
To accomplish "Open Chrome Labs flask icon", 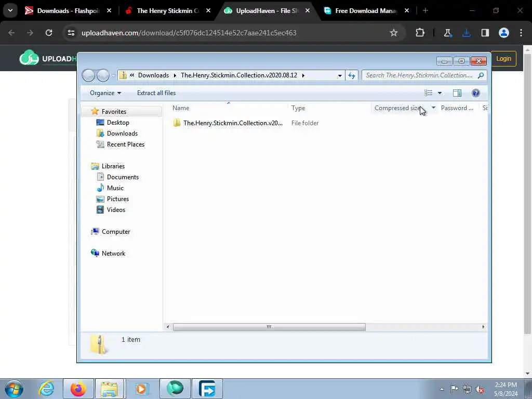I will [447, 33].
